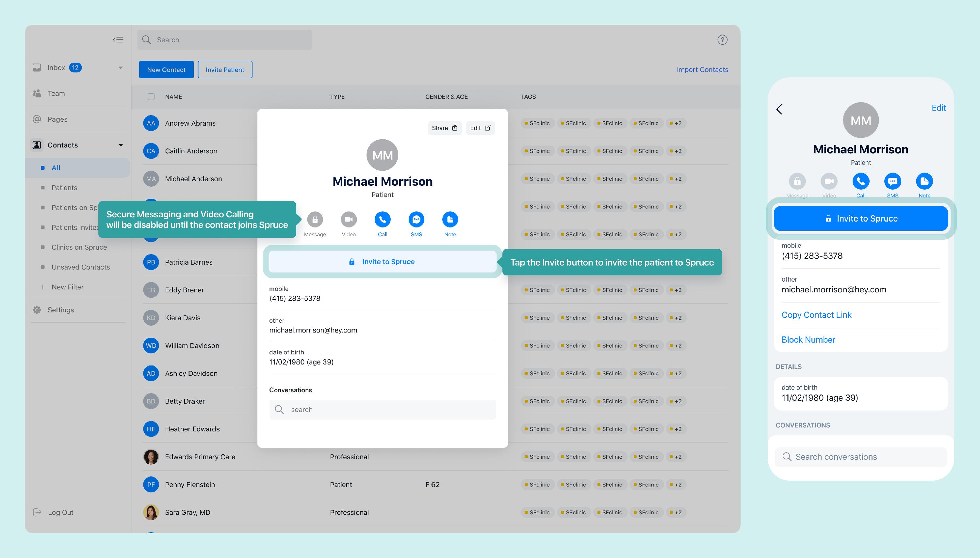Expand the Inbox dropdown arrow
This screenshot has width=980, height=558.
[121, 68]
